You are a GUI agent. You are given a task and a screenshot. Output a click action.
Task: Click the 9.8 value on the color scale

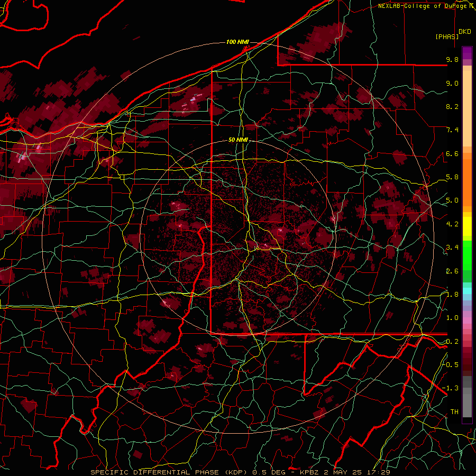(x=452, y=59)
